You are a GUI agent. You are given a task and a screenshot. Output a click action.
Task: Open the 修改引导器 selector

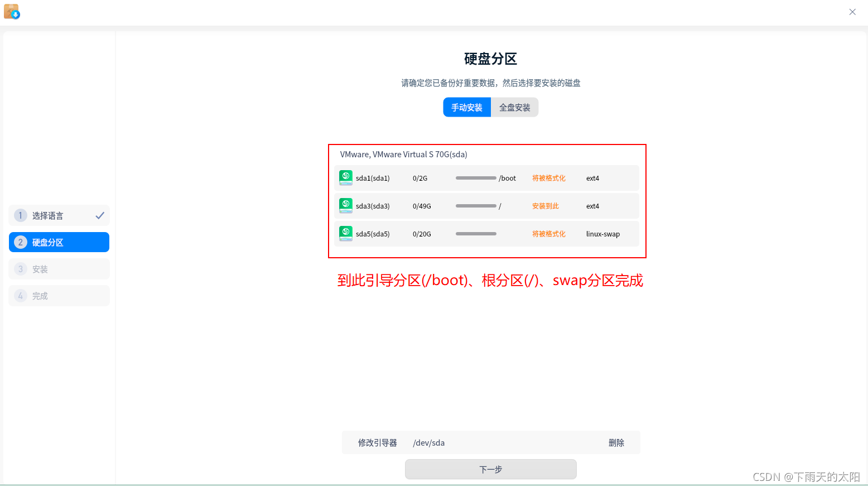(377, 442)
